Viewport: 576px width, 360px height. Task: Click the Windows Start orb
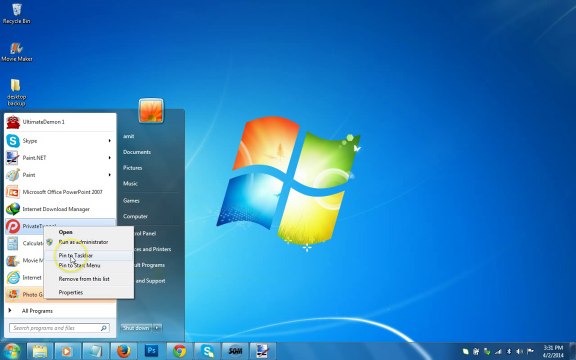coord(11,351)
